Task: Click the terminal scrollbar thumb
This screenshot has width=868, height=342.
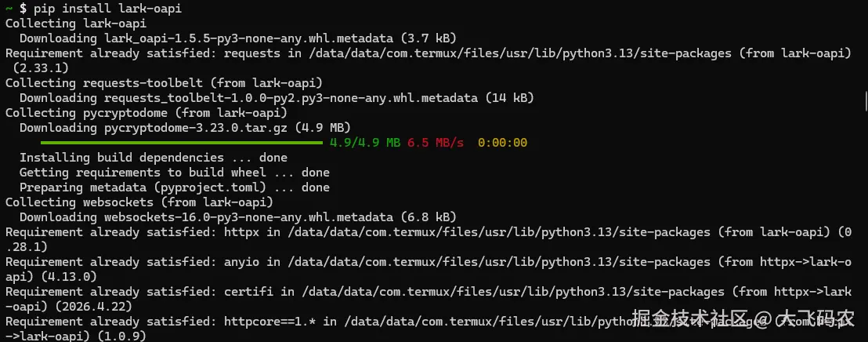Action: [864, 100]
